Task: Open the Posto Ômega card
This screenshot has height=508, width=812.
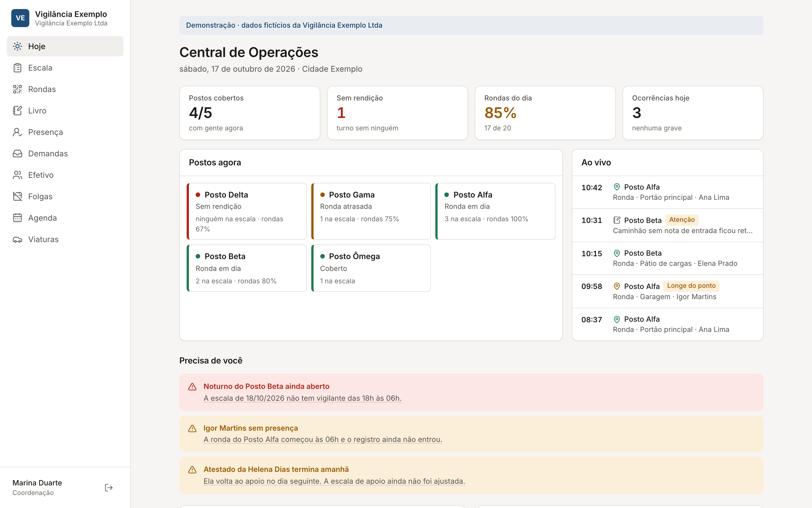Action: [x=371, y=268]
